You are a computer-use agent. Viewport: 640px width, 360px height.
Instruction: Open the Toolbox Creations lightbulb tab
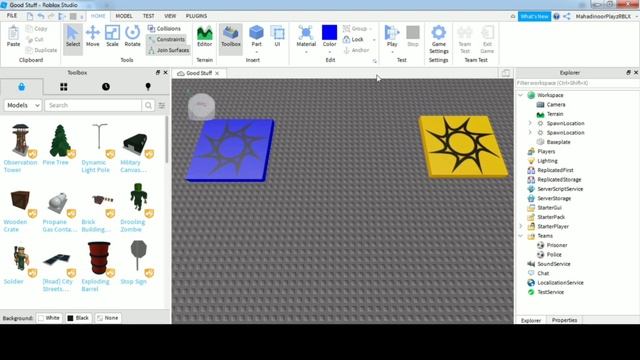(148, 87)
